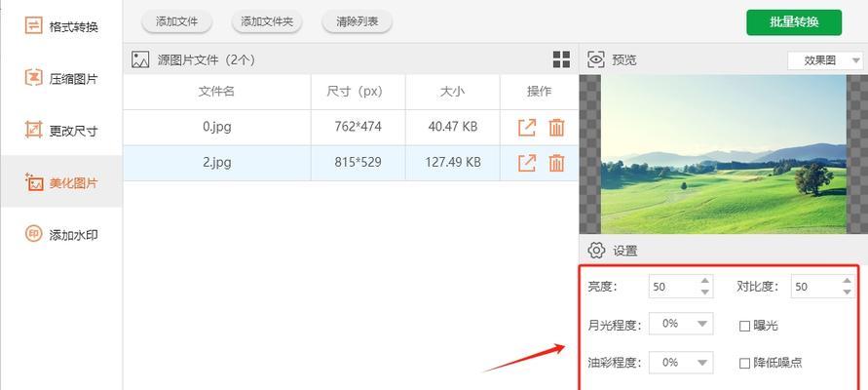Open file 0.jpg with export icon
Image resolution: width=868 pixels, height=390 pixels.
pos(527,128)
